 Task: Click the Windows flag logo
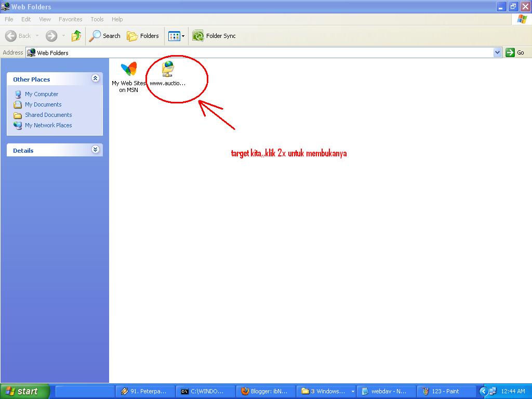tap(522, 19)
